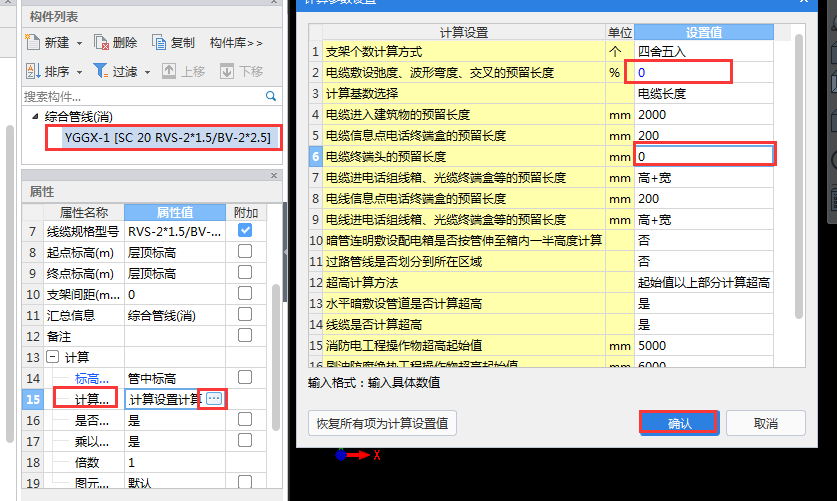Click the 设置值 column header
The image size is (837, 501).
tap(704, 32)
